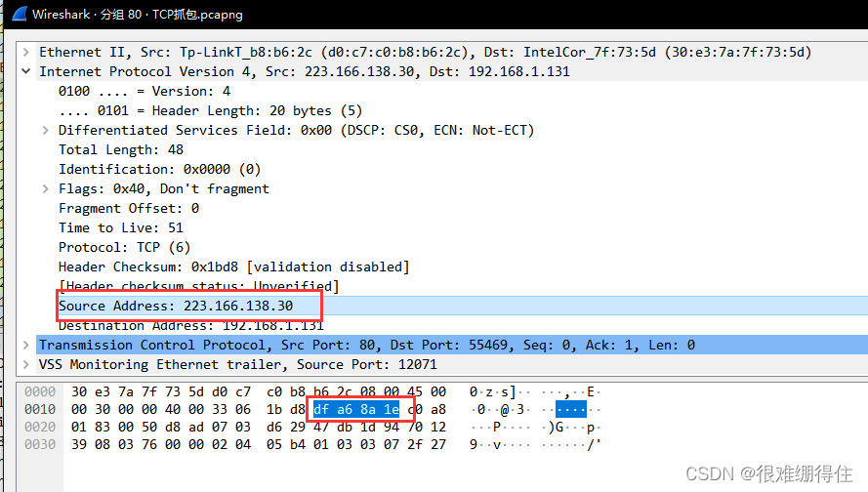This screenshot has height=492, width=868.
Task: Select the Protocol: TCP (6) field
Action: (125, 247)
